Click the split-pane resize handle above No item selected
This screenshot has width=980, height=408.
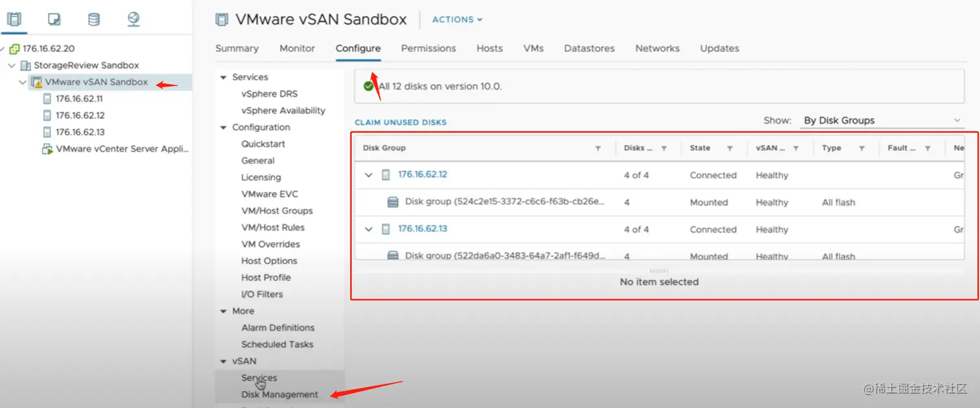pos(659,271)
